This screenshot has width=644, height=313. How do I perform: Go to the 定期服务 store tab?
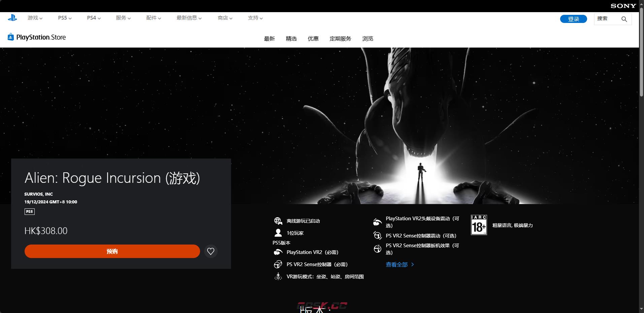[340, 39]
